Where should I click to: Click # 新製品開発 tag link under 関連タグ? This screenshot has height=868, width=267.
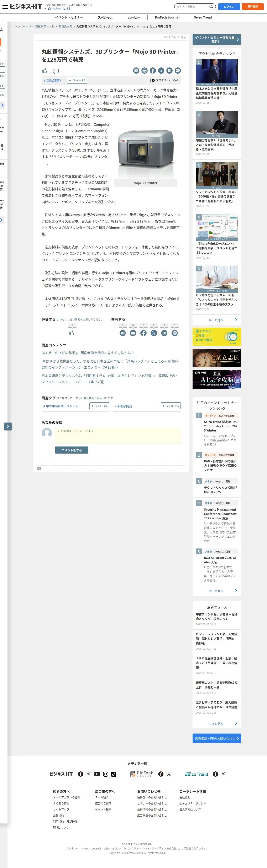coord(123,406)
